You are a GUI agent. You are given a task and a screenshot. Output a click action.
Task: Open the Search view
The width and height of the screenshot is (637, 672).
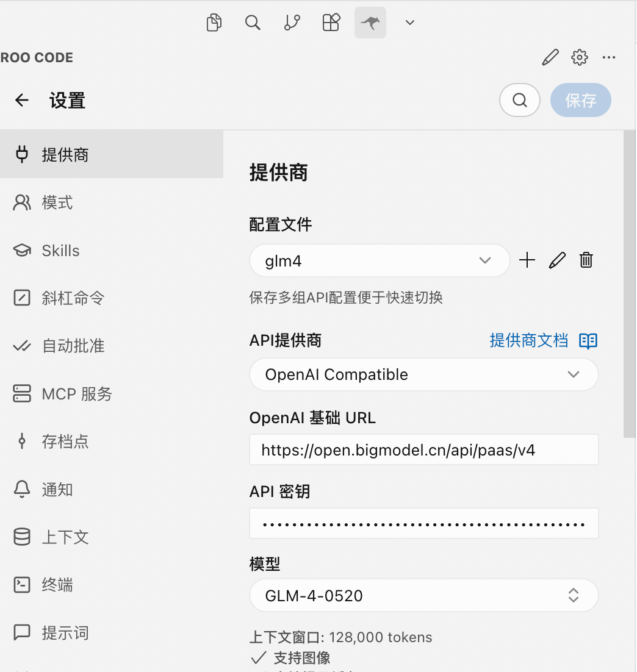(x=253, y=23)
